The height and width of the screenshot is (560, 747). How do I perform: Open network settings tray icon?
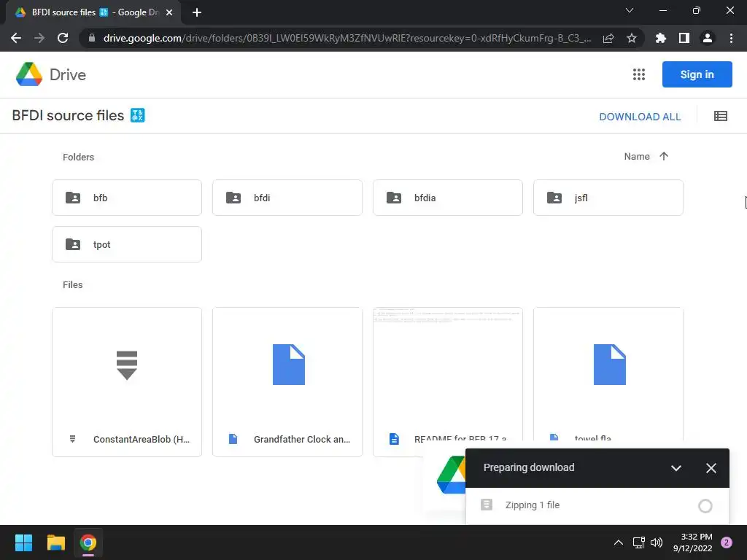coord(638,542)
